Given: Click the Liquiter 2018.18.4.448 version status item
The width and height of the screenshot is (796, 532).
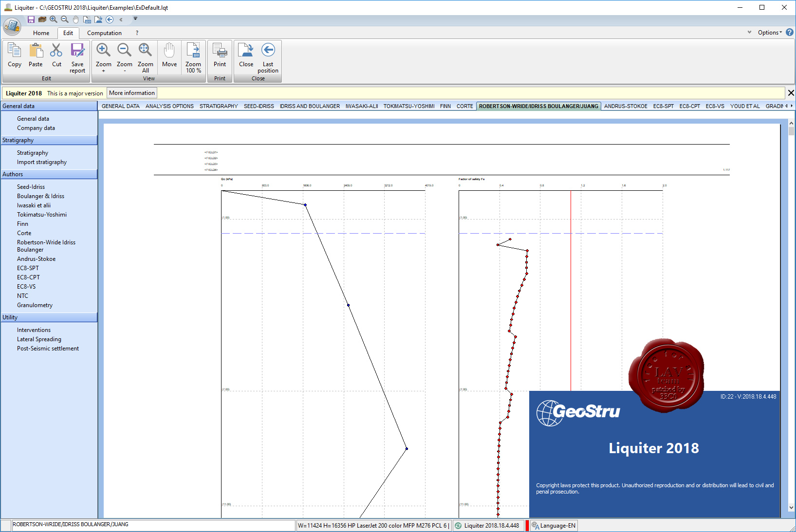Looking at the screenshot, I should [488, 526].
